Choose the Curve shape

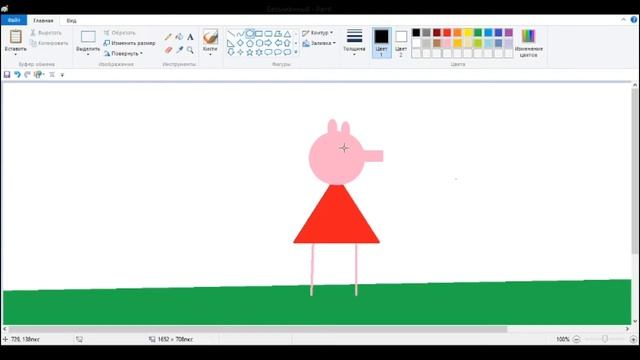point(240,33)
